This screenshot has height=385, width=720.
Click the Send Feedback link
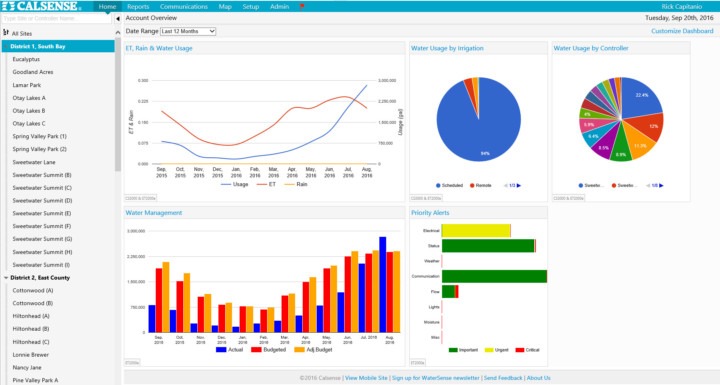click(503, 378)
